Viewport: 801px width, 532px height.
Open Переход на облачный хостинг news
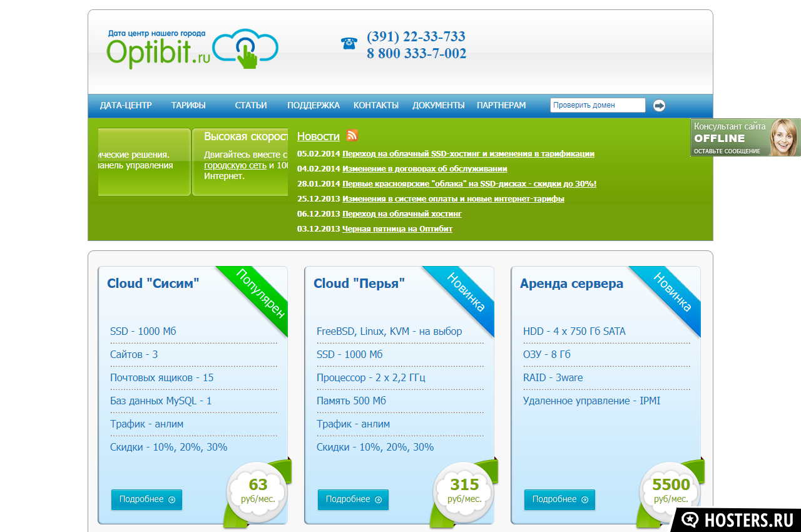(402, 213)
